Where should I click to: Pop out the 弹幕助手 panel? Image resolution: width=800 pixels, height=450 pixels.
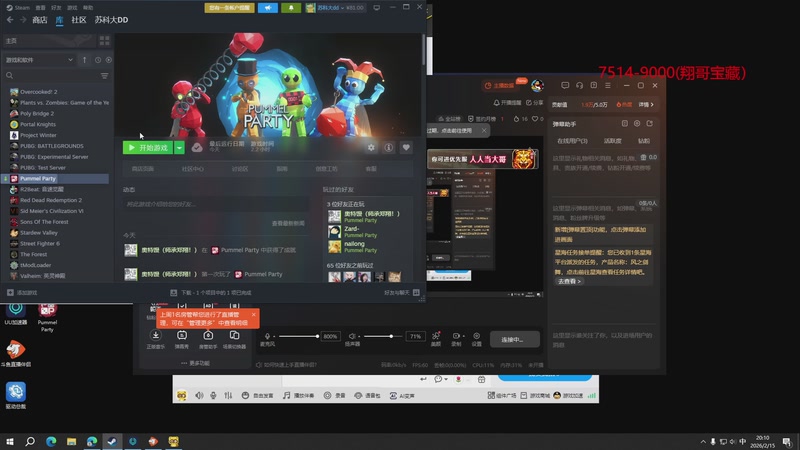click(x=649, y=123)
